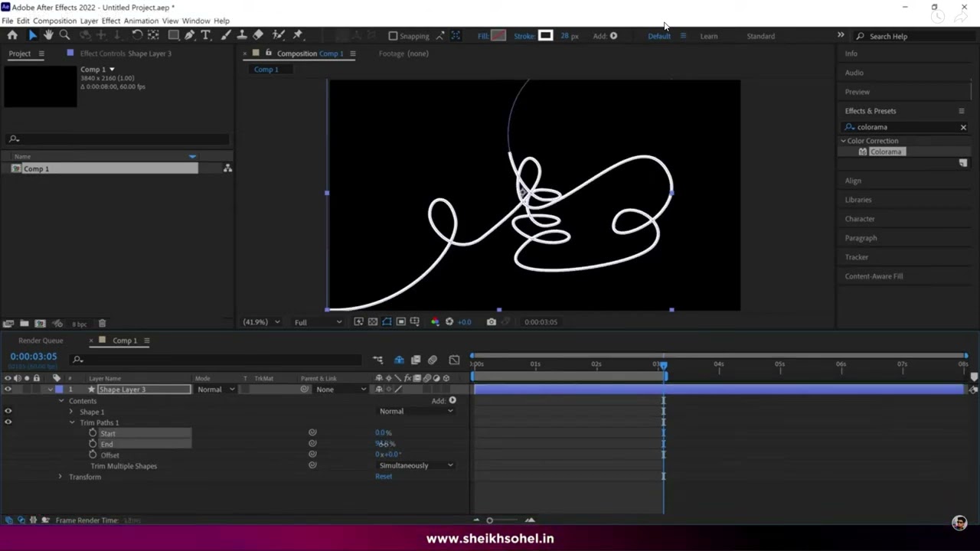Collapse the Color Correction effects category
The width and height of the screenshot is (980, 551).
point(844,141)
